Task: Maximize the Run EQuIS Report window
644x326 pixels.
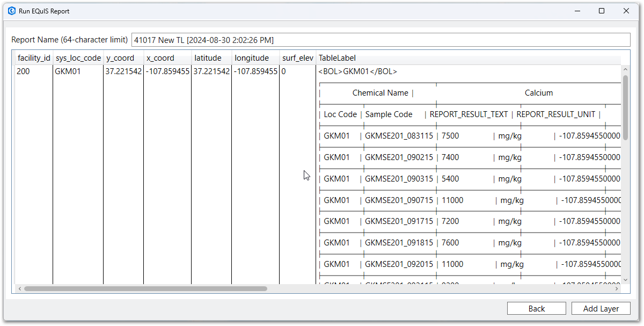Action: [x=602, y=11]
